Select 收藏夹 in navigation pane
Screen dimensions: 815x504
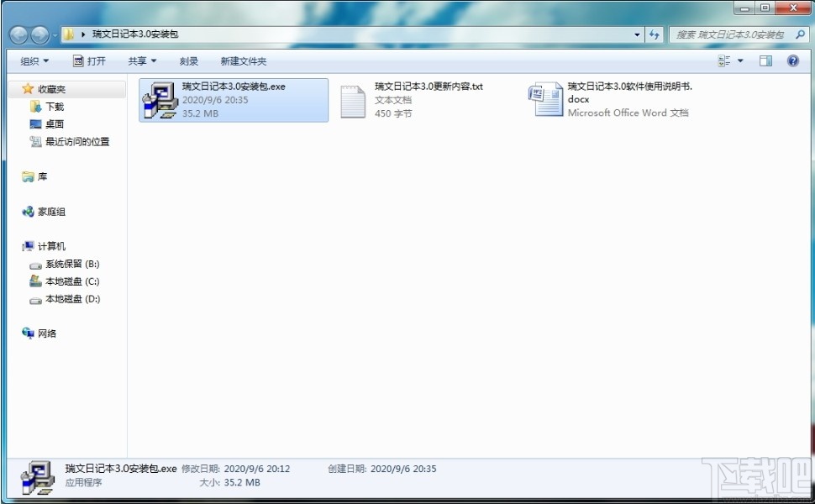pyautogui.click(x=51, y=89)
